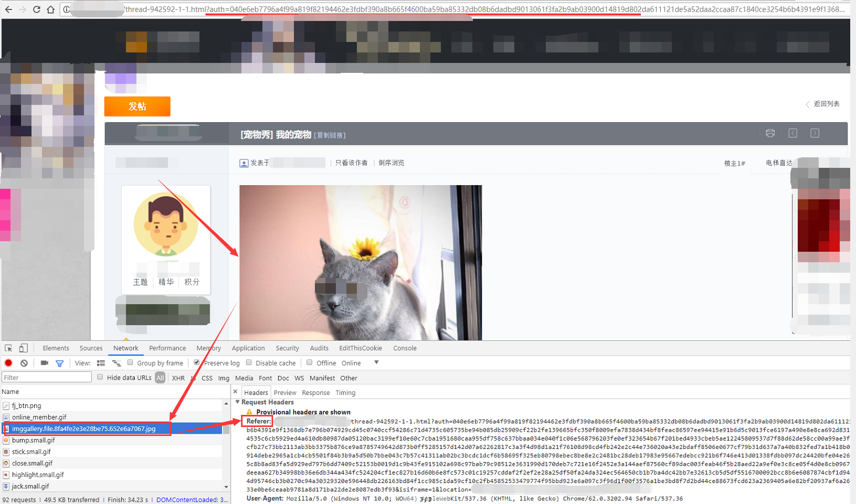Filter requests by CSS type
This screenshot has height=504, width=856.
(x=207, y=378)
